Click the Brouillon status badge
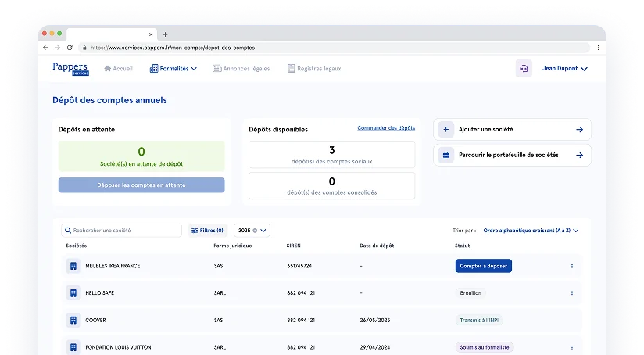Image resolution: width=644 pixels, height=355 pixels. coord(470,293)
